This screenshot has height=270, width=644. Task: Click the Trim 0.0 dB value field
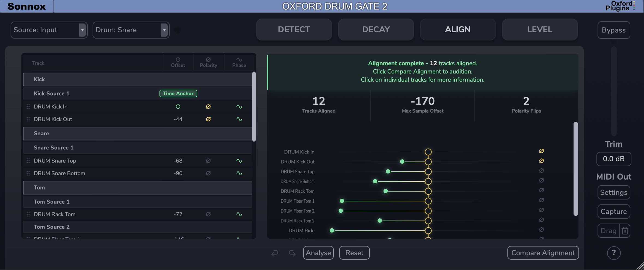click(x=614, y=159)
